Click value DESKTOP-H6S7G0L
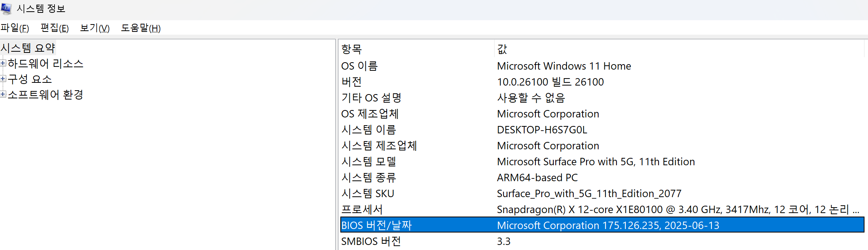 (x=542, y=129)
